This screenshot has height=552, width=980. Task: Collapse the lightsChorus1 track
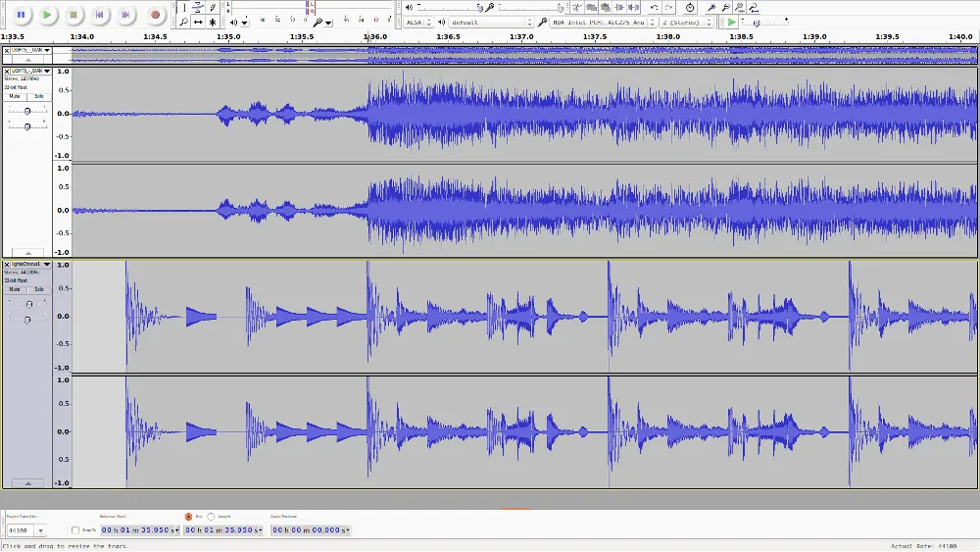click(28, 483)
